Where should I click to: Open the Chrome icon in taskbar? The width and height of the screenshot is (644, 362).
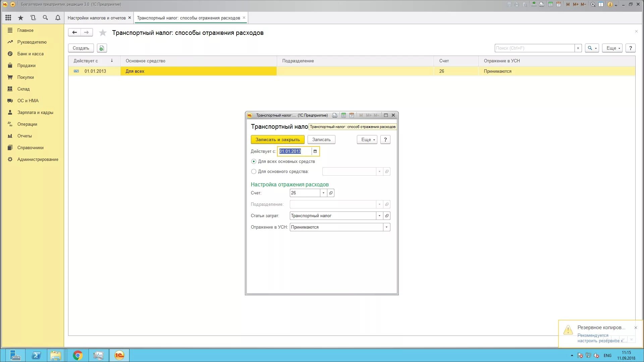(77, 355)
